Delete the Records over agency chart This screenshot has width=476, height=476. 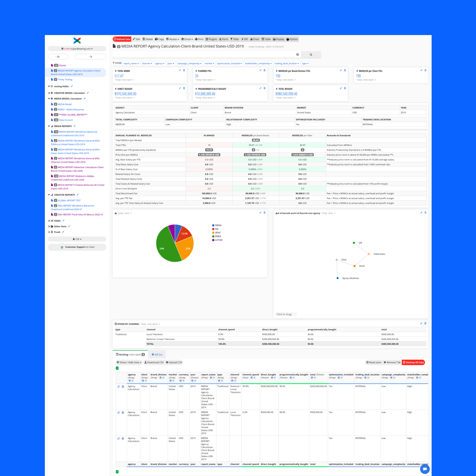tap(425, 213)
